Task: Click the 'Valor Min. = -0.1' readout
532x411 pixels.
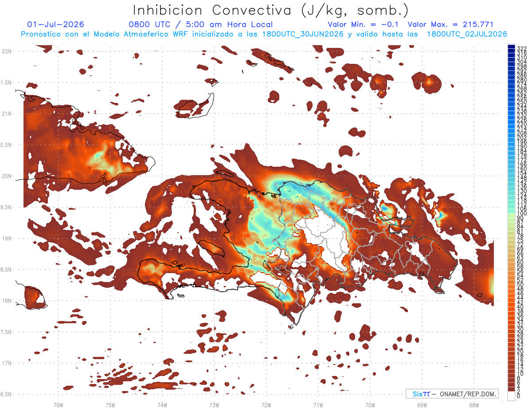Action: (x=363, y=25)
